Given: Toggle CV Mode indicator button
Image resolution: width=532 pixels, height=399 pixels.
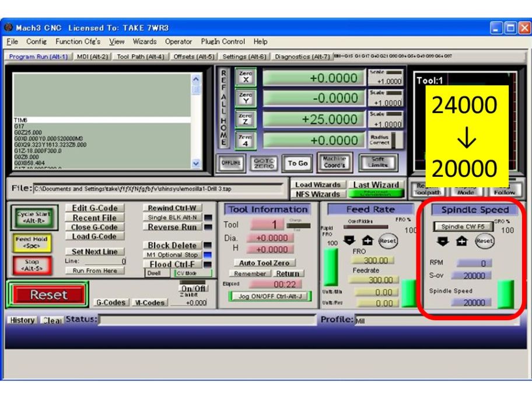Looking at the screenshot, I should pos(192,273).
